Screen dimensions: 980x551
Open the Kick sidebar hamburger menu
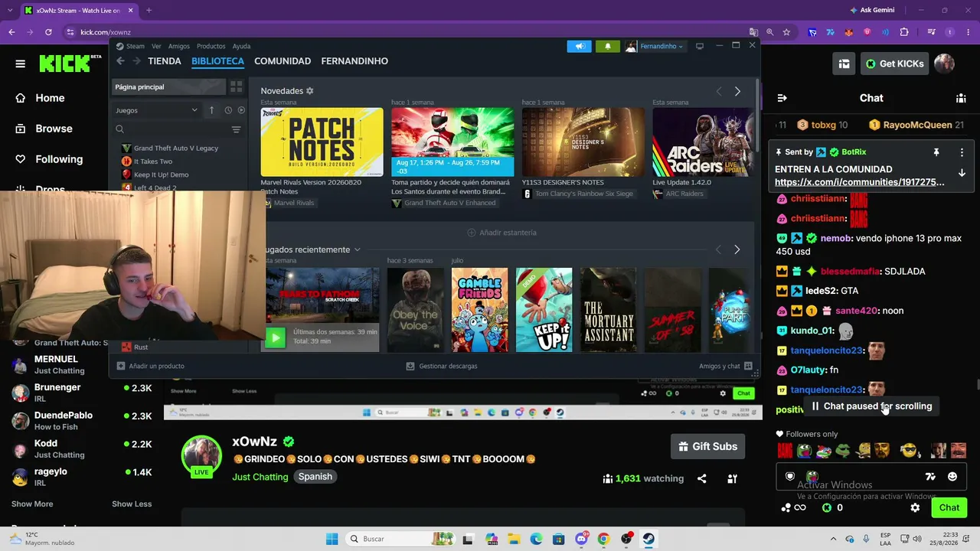coord(20,64)
